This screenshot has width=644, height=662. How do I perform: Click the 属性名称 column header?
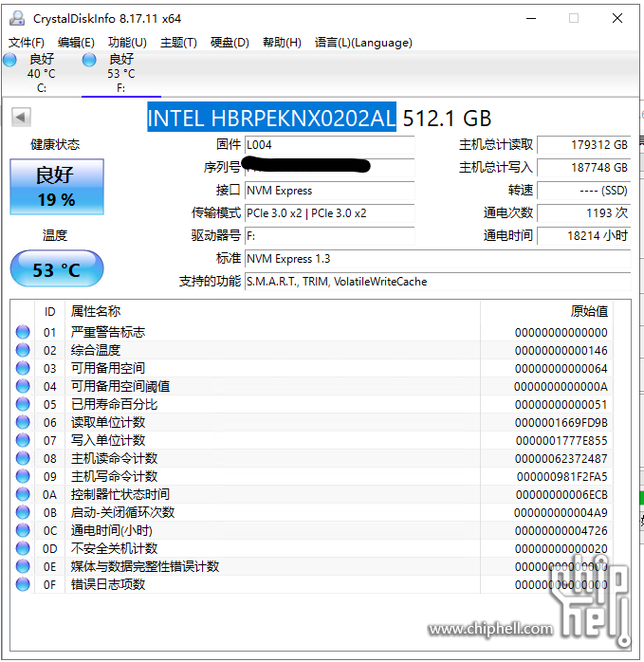[x=273, y=312]
